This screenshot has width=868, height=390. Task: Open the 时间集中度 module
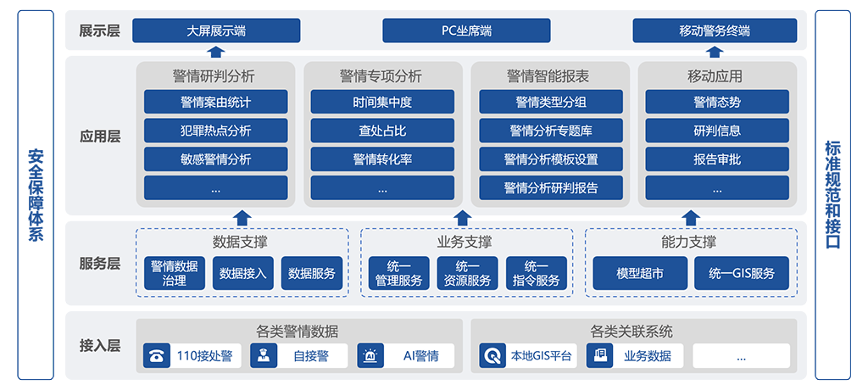(382, 102)
